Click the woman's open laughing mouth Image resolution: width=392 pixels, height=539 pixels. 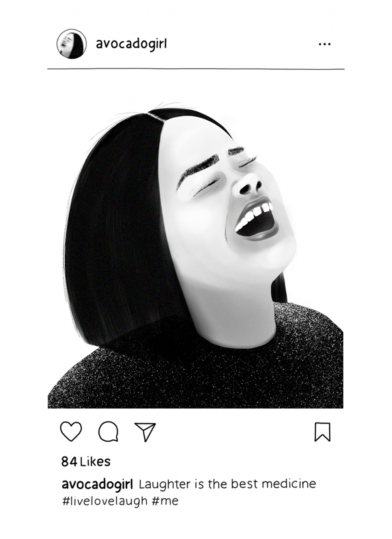coord(256,222)
